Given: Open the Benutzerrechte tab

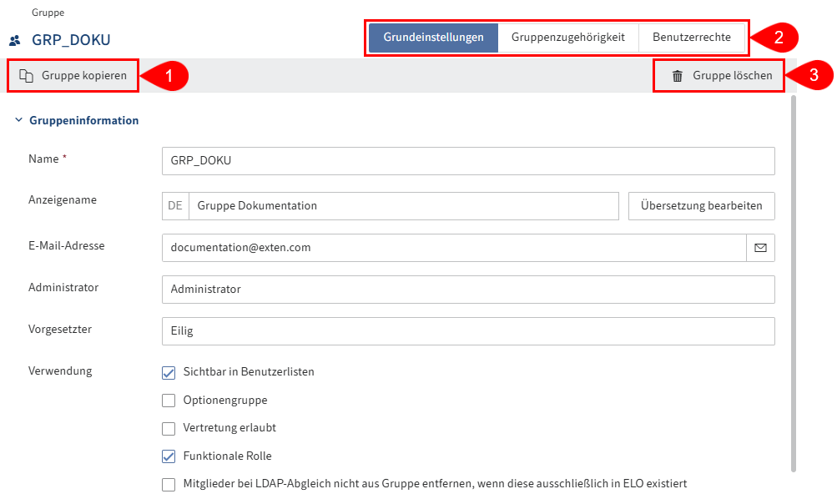Looking at the screenshot, I should point(693,37).
